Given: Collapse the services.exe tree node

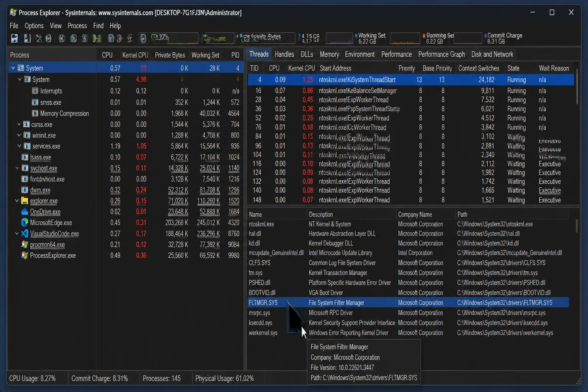Looking at the screenshot, I should pyautogui.click(x=19, y=146).
